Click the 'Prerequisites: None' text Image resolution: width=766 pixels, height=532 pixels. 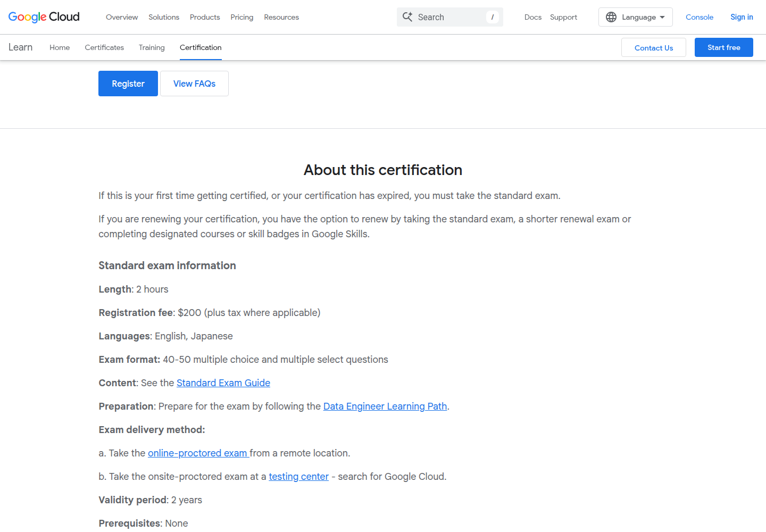coord(144,523)
